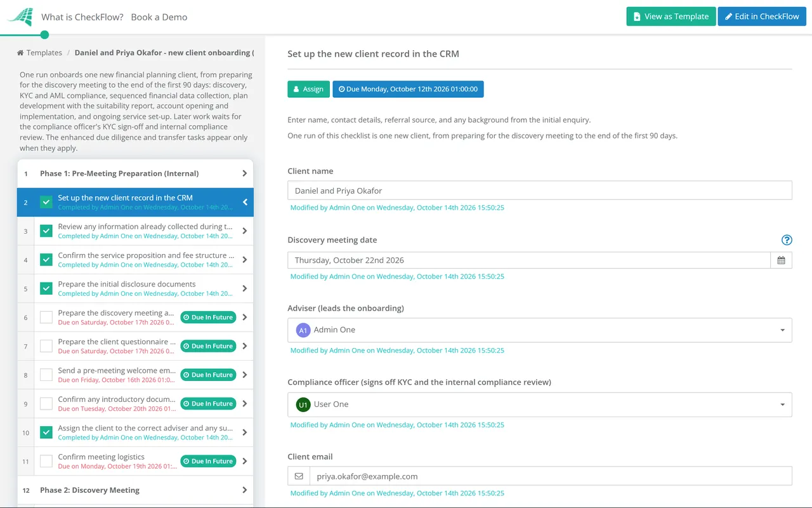Screen dimensions: 812x508
Task: Click the envelope icon beside client email
Action: click(x=299, y=476)
